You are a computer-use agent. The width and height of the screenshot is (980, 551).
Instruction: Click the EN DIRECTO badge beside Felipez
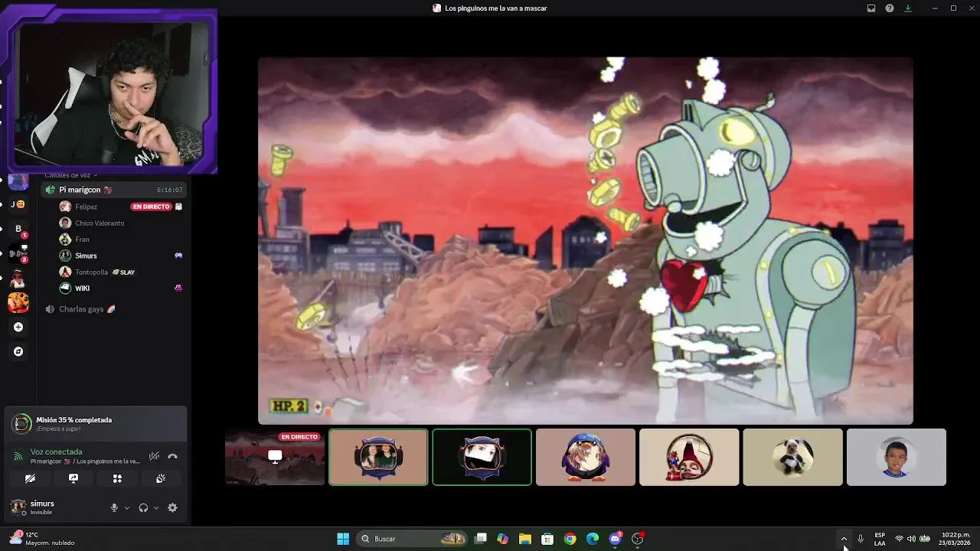[150, 207]
